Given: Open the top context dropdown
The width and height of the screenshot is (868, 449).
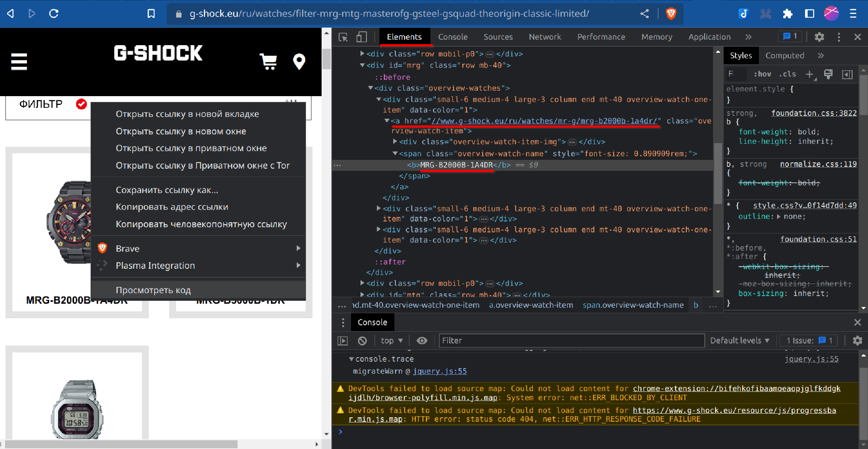Looking at the screenshot, I should coord(391,341).
